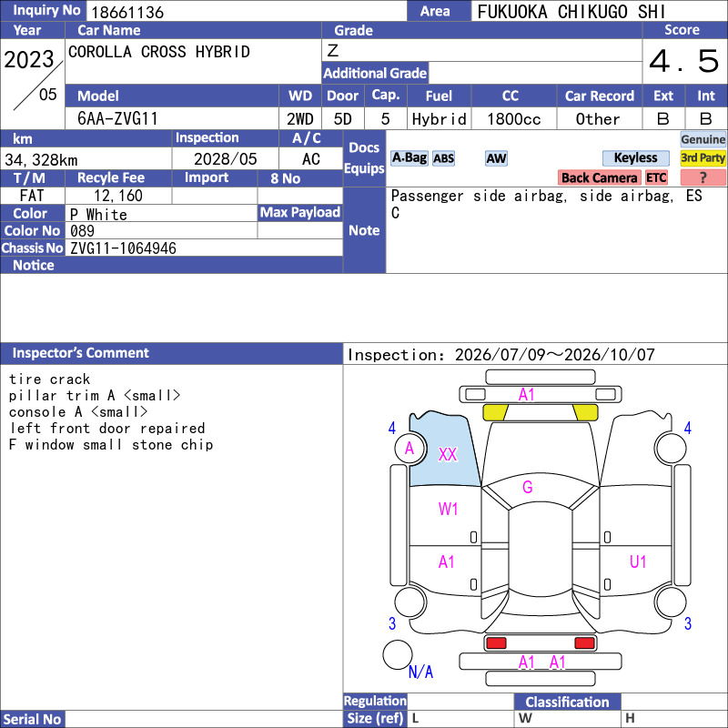Click the Back Camera badge
Image resolution: width=728 pixels, height=728 pixels.
pyautogui.click(x=599, y=177)
